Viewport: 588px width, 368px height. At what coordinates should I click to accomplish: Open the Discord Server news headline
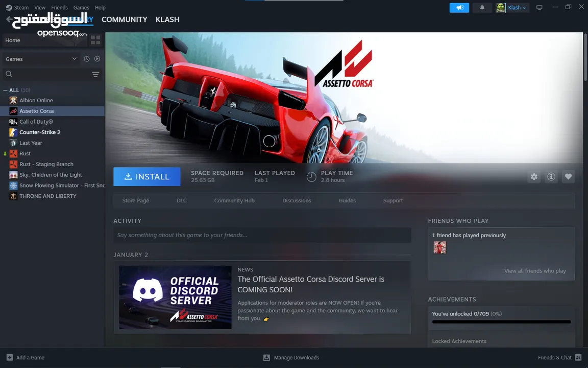pos(311,284)
